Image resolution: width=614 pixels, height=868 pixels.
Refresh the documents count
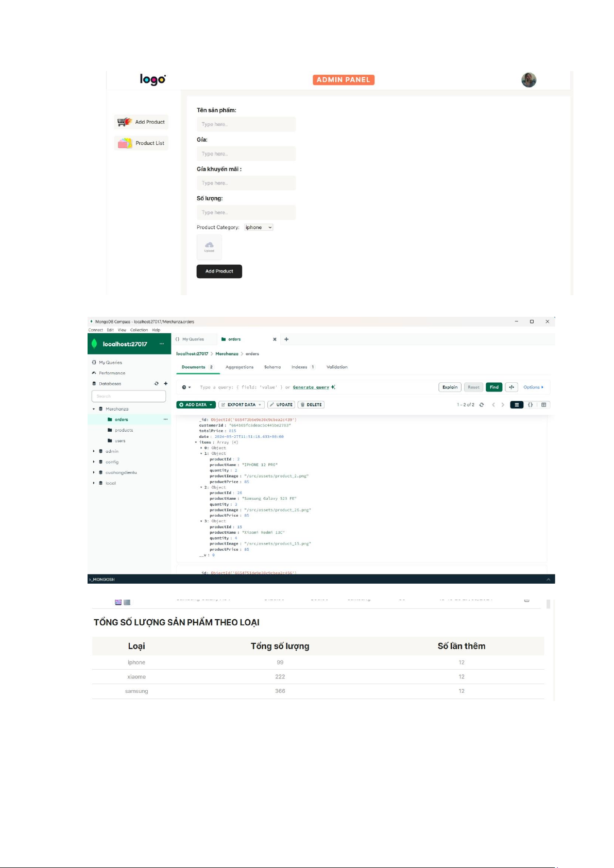[x=482, y=405]
